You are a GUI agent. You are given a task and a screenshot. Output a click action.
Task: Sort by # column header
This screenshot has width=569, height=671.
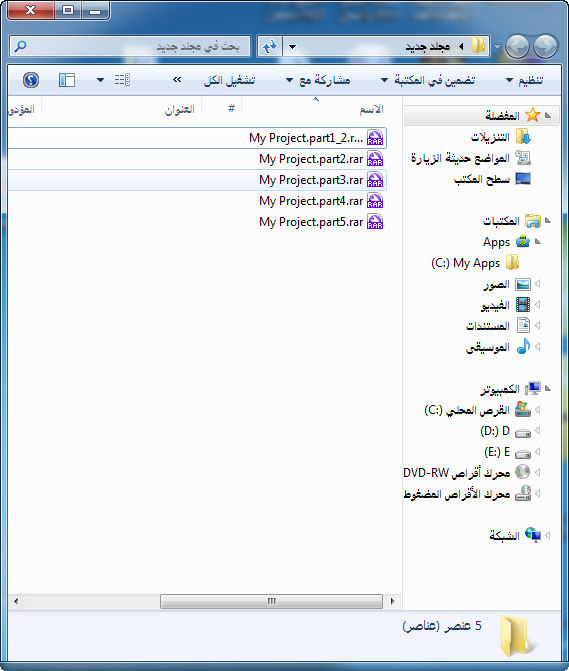(x=222, y=110)
